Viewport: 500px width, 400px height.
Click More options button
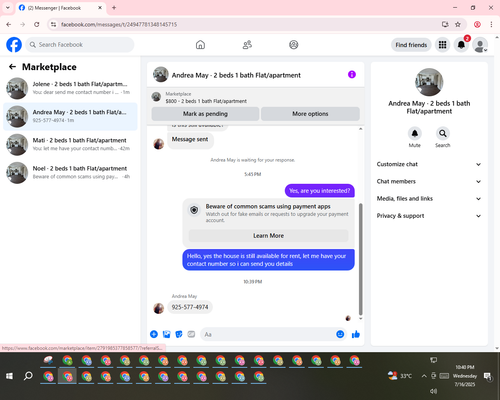click(310, 114)
